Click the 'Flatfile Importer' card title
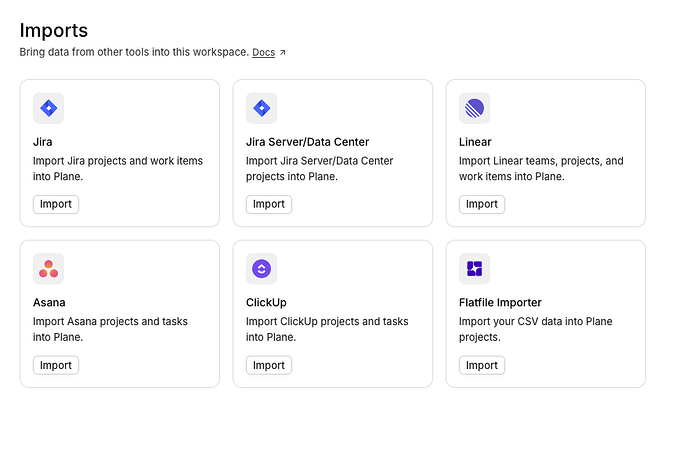Viewport: 690px width, 473px height. [500, 303]
